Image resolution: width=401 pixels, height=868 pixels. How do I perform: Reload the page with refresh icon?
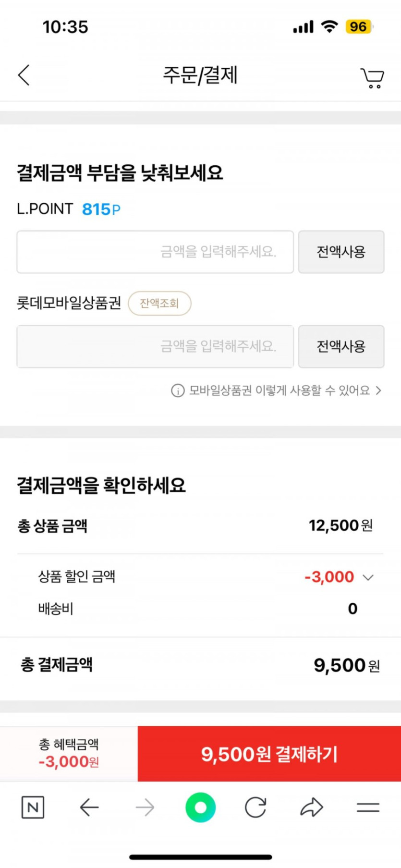pos(255,807)
